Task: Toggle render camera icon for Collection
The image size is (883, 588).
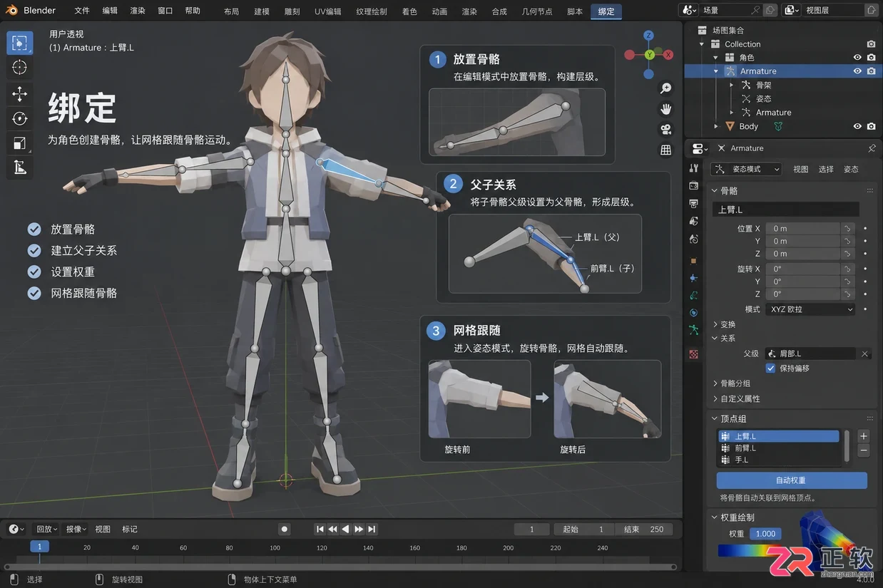Action: 871,44
